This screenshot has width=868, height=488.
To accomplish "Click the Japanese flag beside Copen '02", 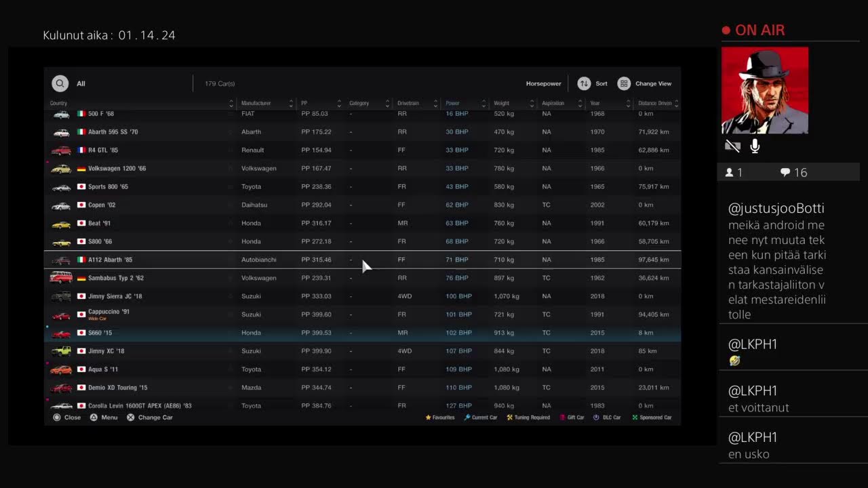I will tap(81, 205).
